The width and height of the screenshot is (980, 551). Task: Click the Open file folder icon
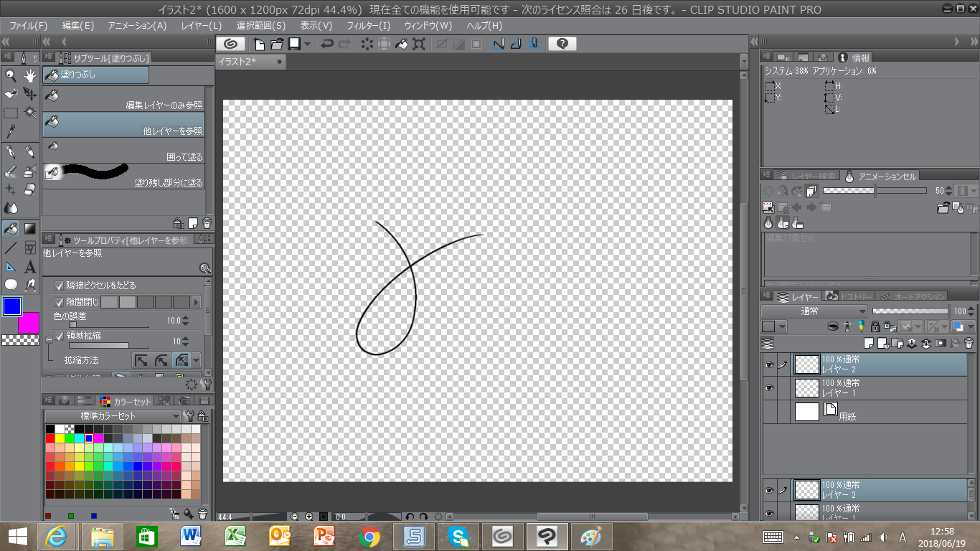(276, 44)
